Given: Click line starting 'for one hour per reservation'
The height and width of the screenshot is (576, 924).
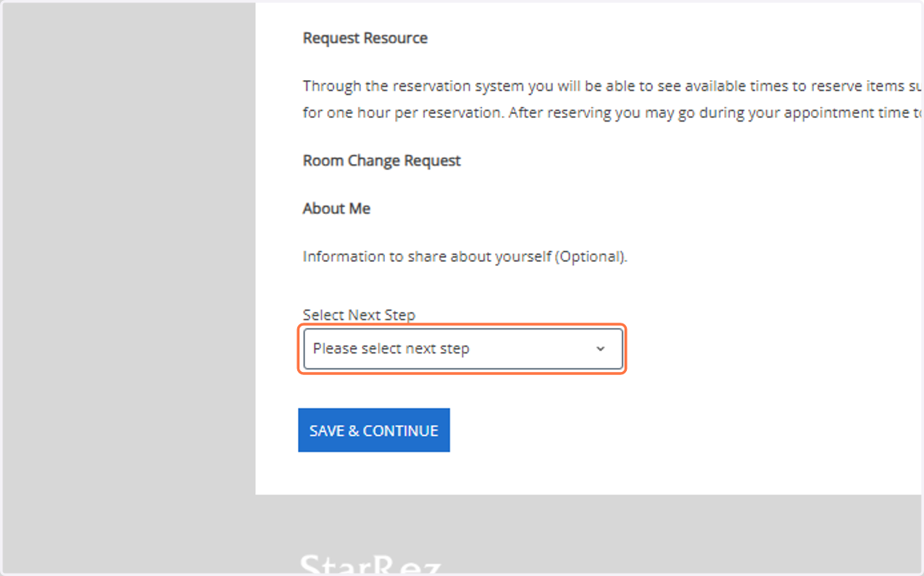Looking at the screenshot, I should pos(613,112).
